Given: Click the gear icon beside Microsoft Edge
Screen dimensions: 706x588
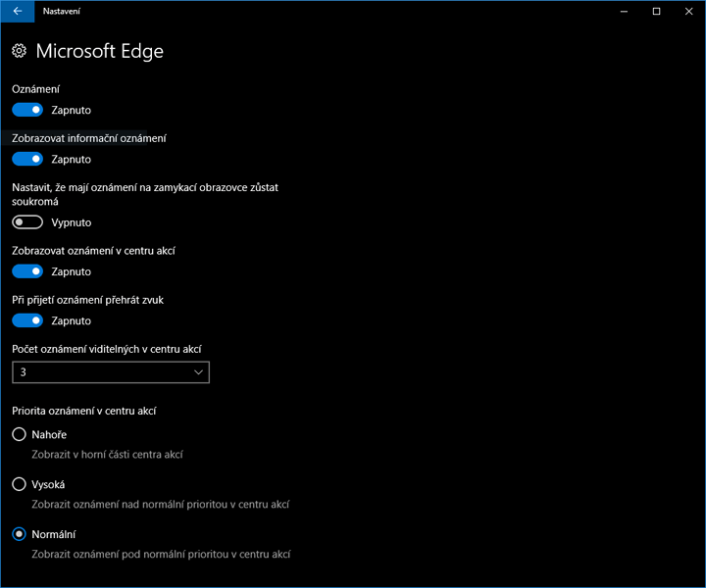Looking at the screenshot, I should 20,51.
